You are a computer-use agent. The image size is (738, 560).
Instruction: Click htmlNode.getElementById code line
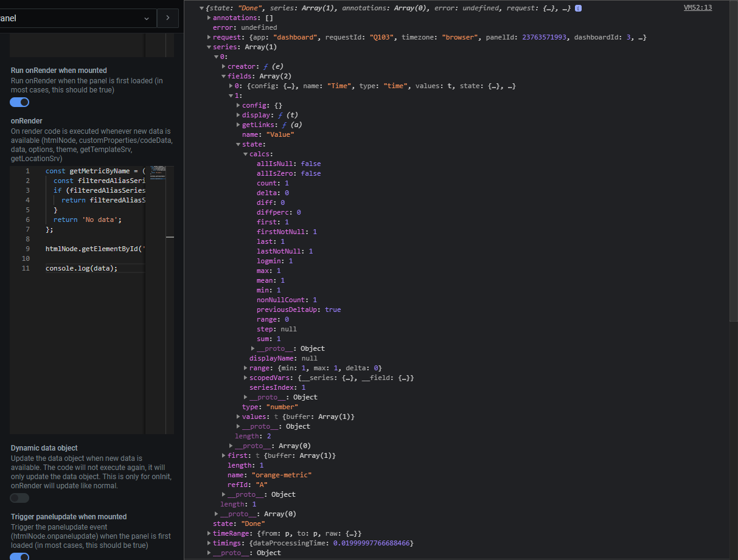95,249
